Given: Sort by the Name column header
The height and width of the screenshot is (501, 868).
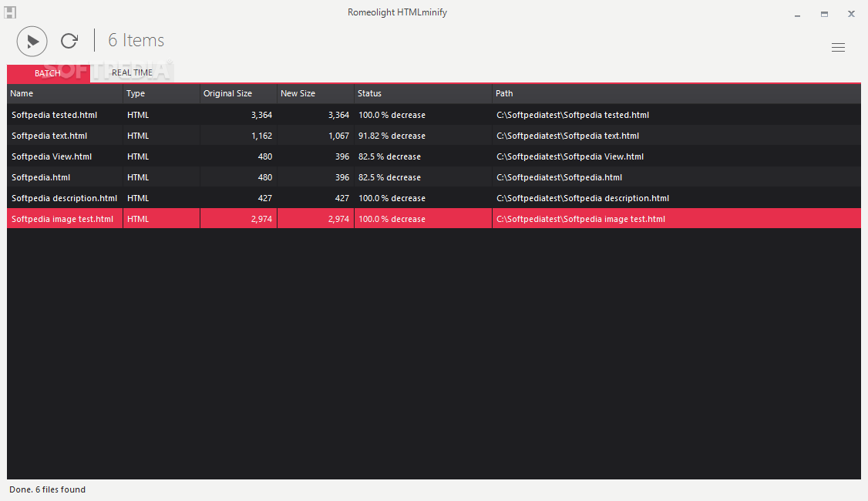Looking at the screenshot, I should coord(65,93).
